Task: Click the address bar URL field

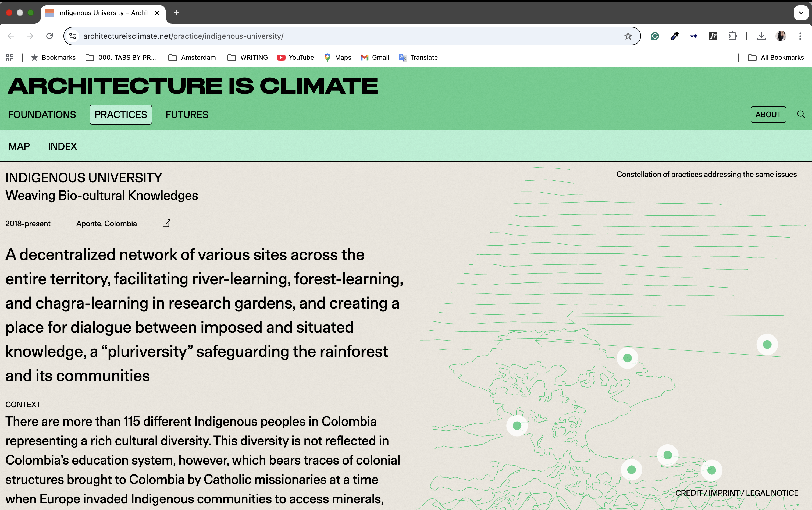Action: pyautogui.click(x=337, y=36)
